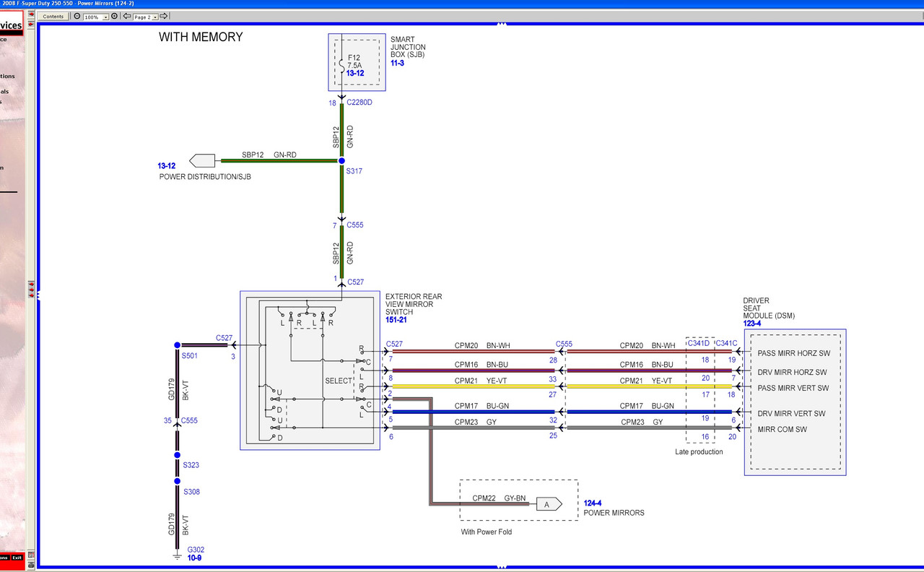Open the Page 2 selector dropdown
The height and width of the screenshot is (572, 924).
[154, 17]
